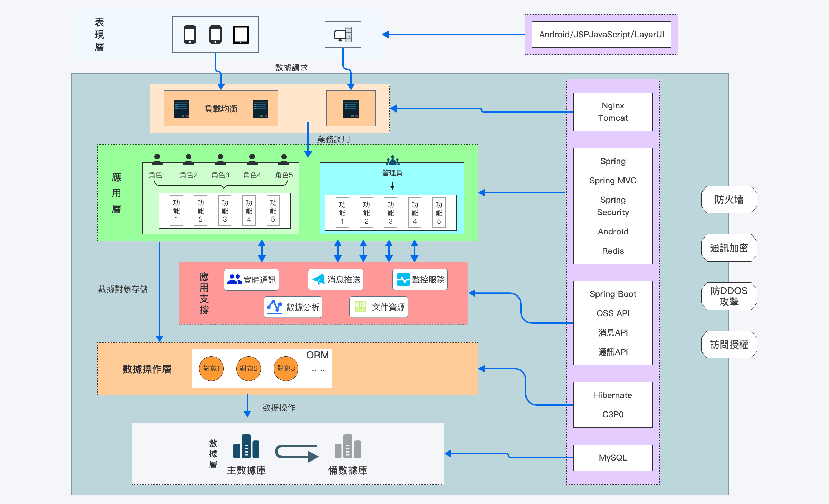This screenshot has height=504, width=829.
Task: Select the 防DDOS攻擊 label
Action: tap(729, 296)
